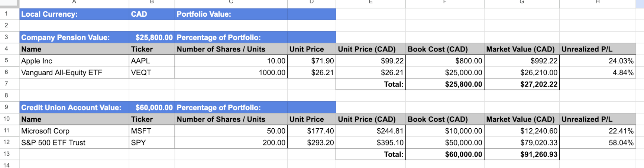Select the AAPL ticker cell
Viewport: 644px width, 168px height.
coord(152,61)
